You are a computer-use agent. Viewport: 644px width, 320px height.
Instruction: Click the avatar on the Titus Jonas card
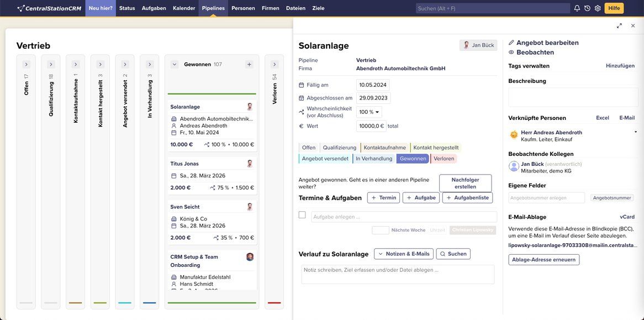(250, 164)
